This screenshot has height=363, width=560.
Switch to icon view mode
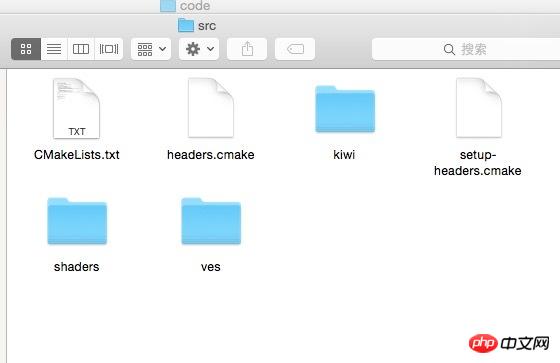(26, 49)
